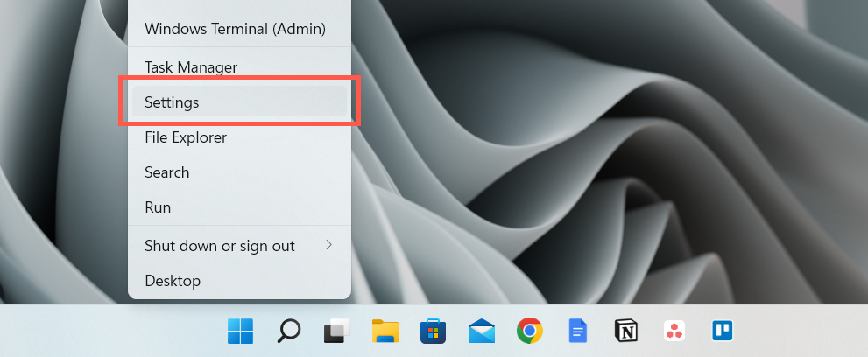Expand the Shut down or sign out chevron
The height and width of the screenshot is (357, 868).
[328, 245]
